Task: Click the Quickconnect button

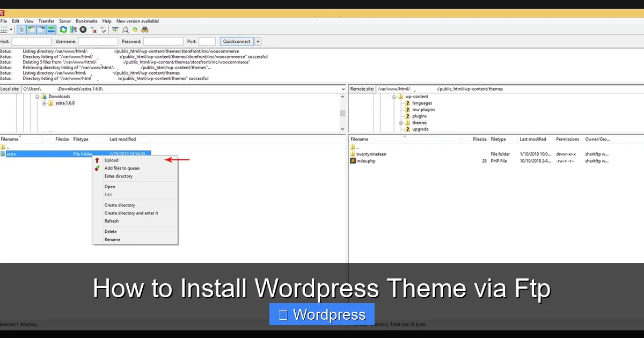Action: point(237,41)
